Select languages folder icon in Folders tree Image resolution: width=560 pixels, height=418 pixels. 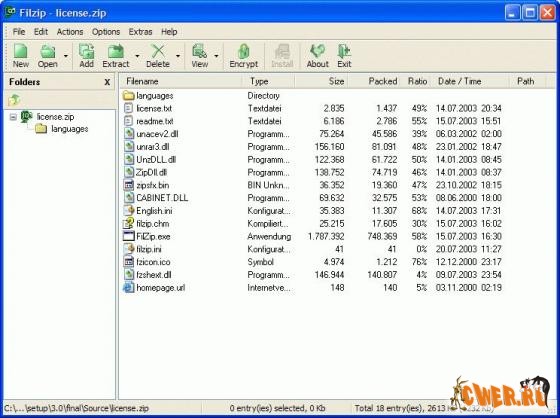(x=41, y=129)
